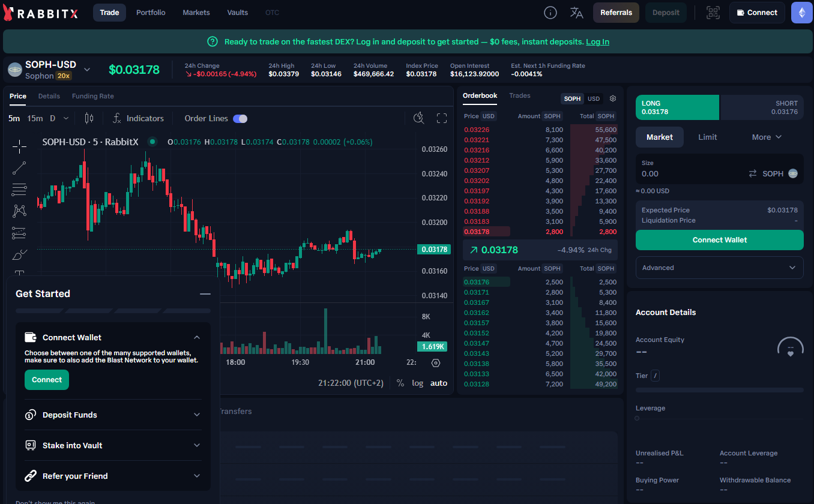Select the pattern drawing tool

click(19, 211)
